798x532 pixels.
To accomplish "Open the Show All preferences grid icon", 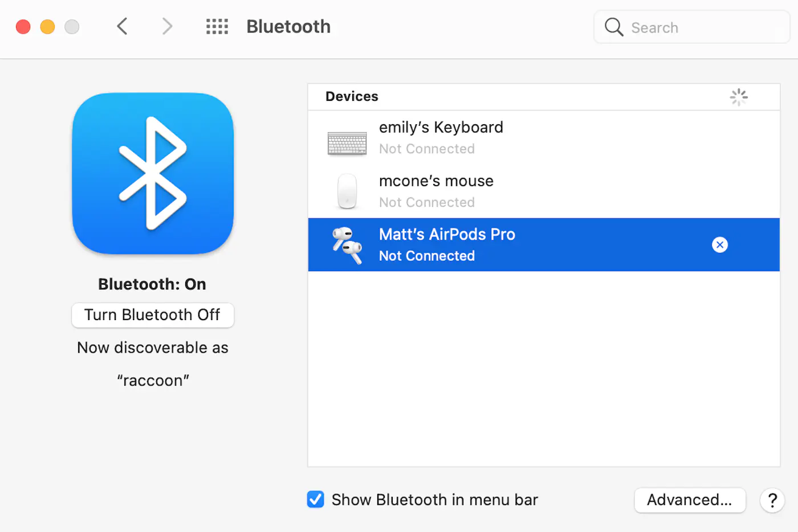I will [217, 26].
